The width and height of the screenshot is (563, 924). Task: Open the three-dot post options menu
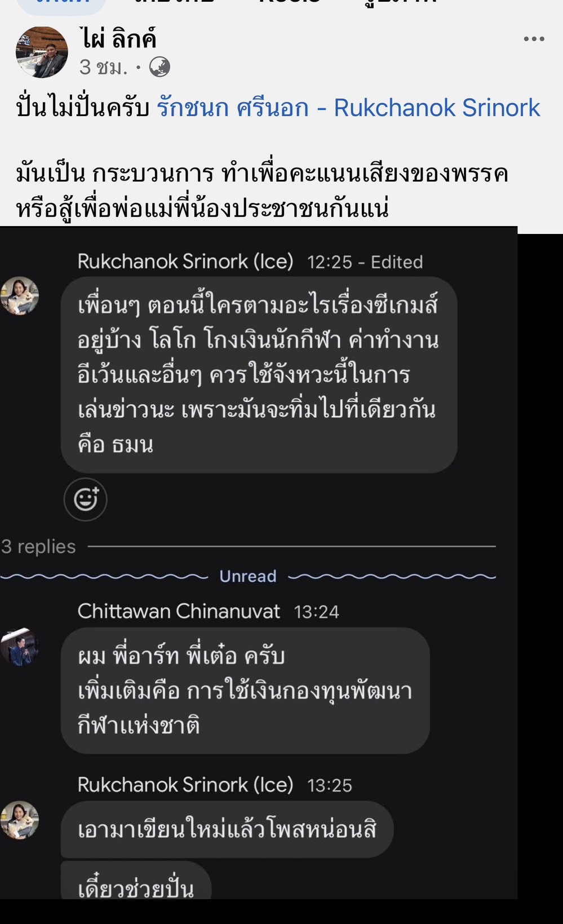pyautogui.click(x=534, y=39)
